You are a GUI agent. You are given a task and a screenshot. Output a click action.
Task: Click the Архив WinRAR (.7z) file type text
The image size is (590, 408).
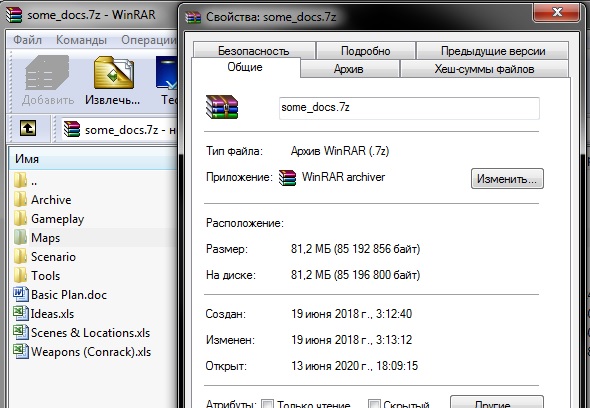point(340,151)
